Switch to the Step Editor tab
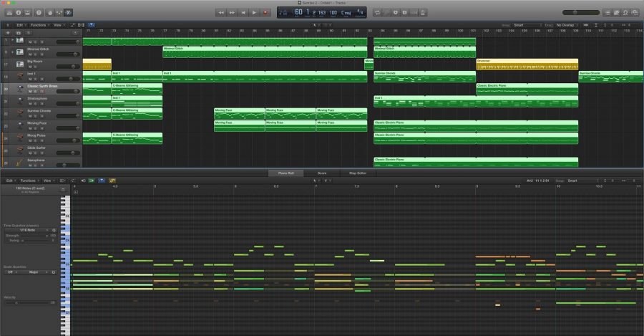Screen dimensions: 644x336 (x=358, y=173)
